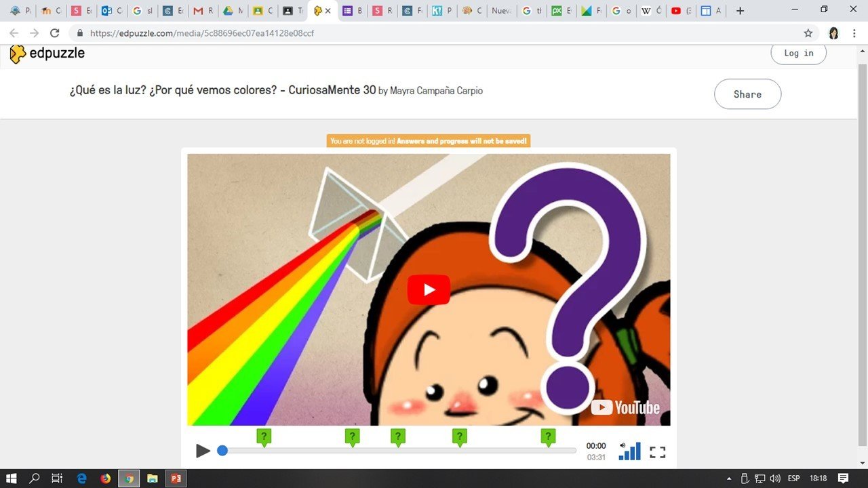The image size is (868, 488).
Task: Switch to the Gmail tab
Action: tap(203, 11)
